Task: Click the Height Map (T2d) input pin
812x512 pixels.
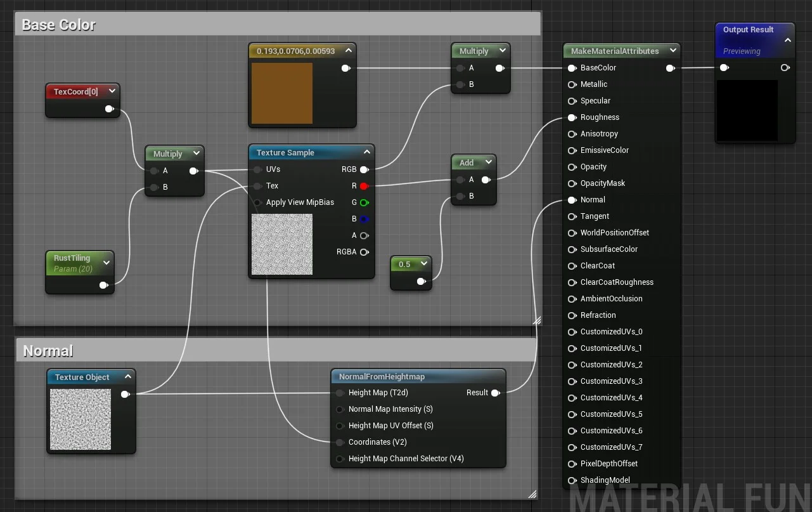Action: [340, 393]
